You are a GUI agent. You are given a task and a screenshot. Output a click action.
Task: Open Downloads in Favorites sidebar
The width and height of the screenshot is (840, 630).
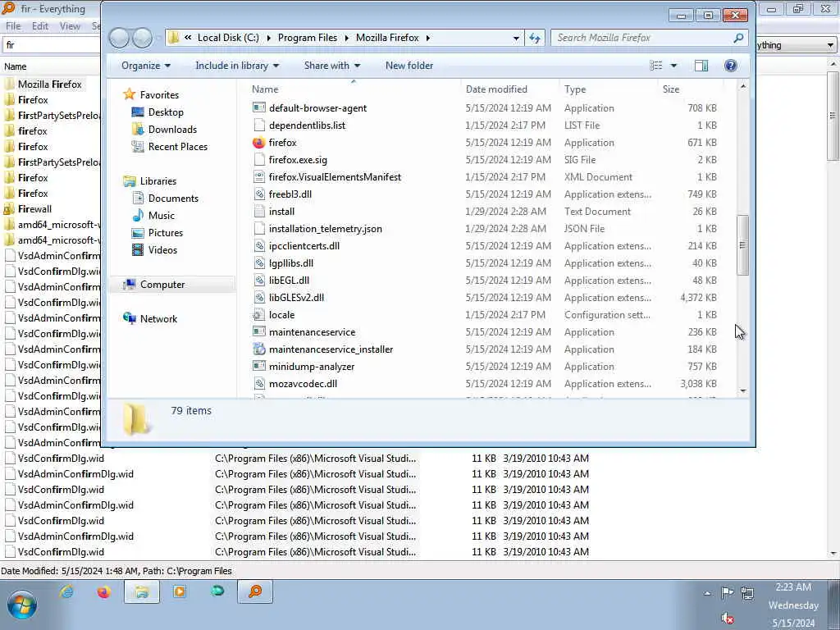coord(172,129)
